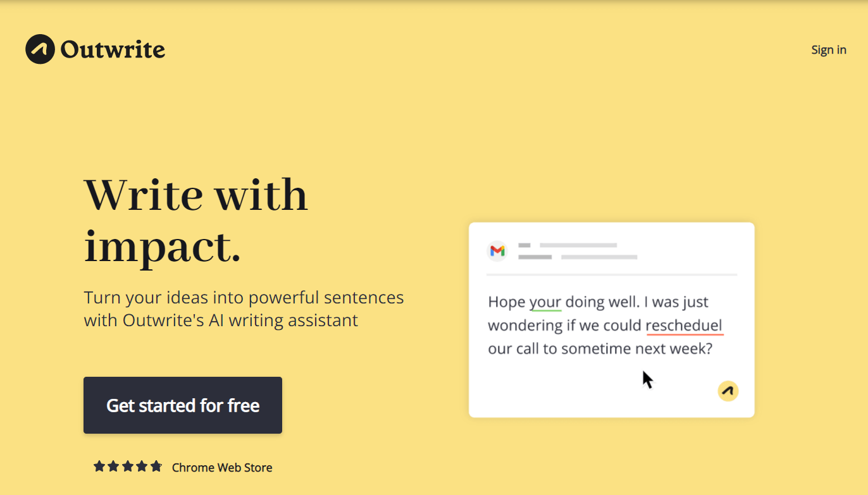The width and height of the screenshot is (868, 495).
Task: Open the Sign in link
Action: tap(828, 50)
